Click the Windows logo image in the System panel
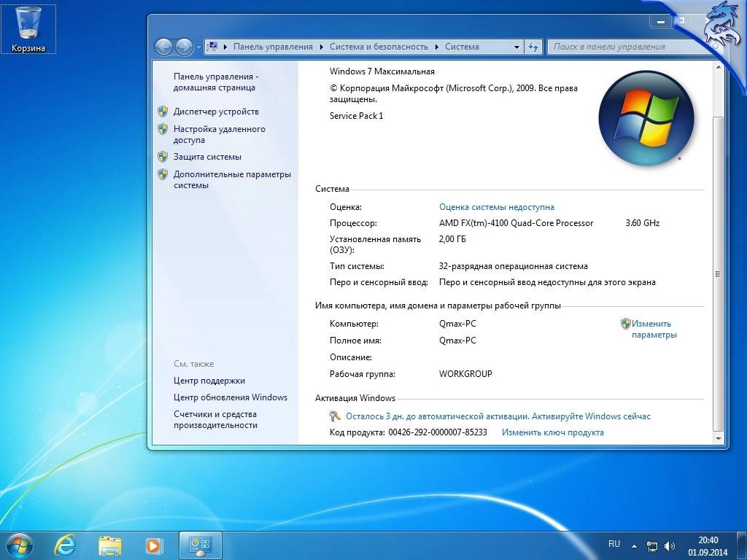This screenshot has height=560, width=747. click(x=646, y=117)
